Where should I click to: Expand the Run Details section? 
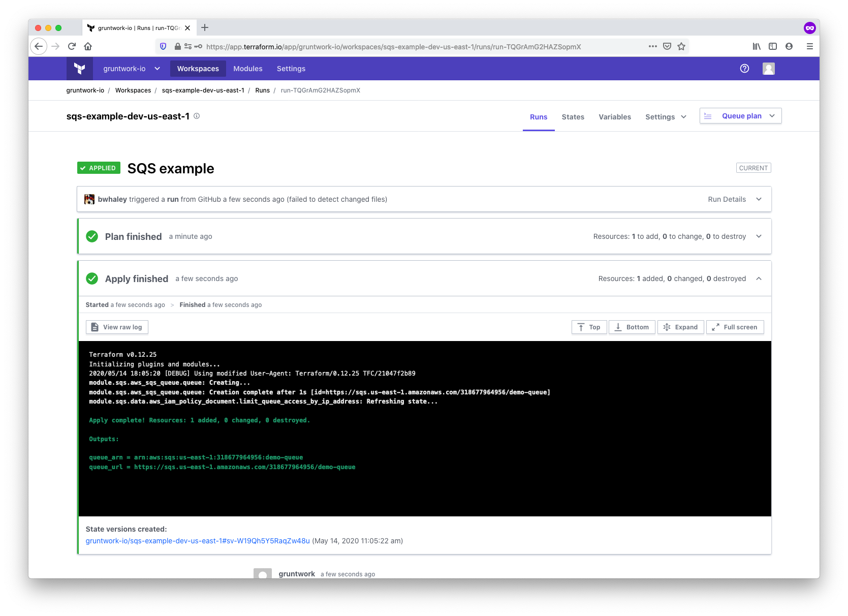pos(758,199)
